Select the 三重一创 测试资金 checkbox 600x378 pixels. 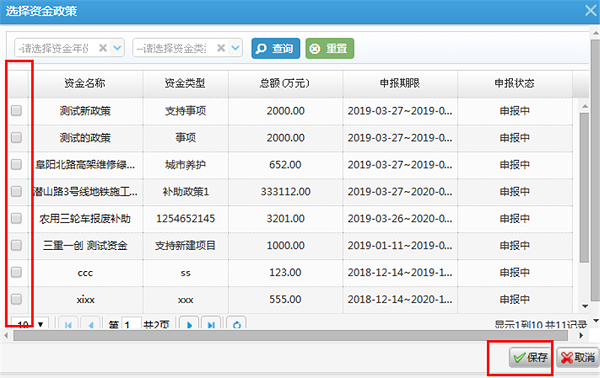pos(16,245)
